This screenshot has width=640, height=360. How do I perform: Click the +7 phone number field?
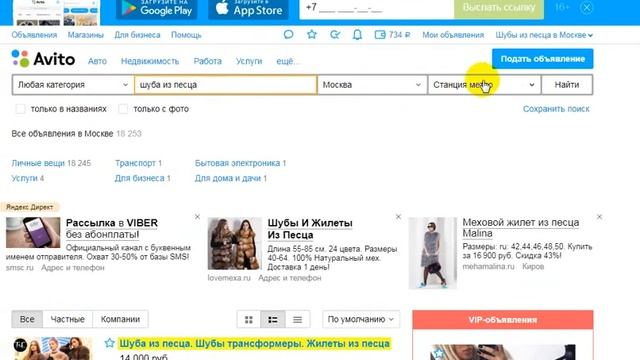click(x=377, y=8)
